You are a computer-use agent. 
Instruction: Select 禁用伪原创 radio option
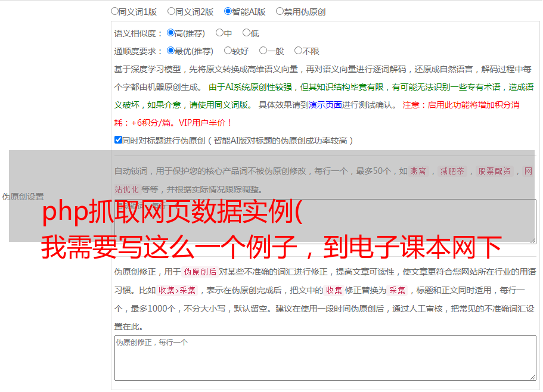(280, 11)
